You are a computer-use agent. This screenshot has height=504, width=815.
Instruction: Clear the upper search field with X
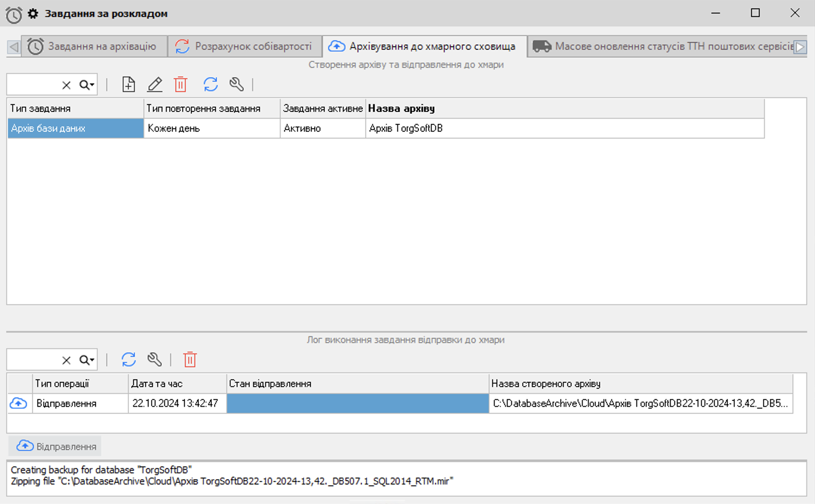tap(66, 85)
